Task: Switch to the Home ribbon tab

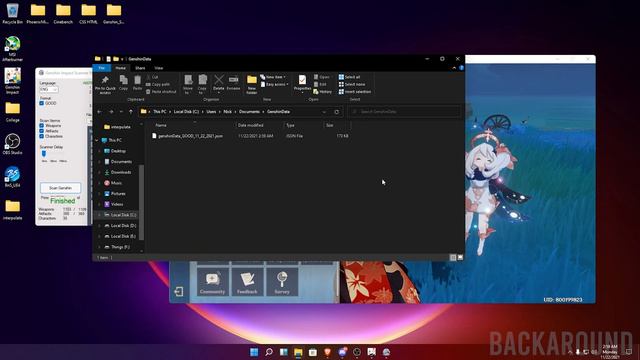Action: click(120, 68)
